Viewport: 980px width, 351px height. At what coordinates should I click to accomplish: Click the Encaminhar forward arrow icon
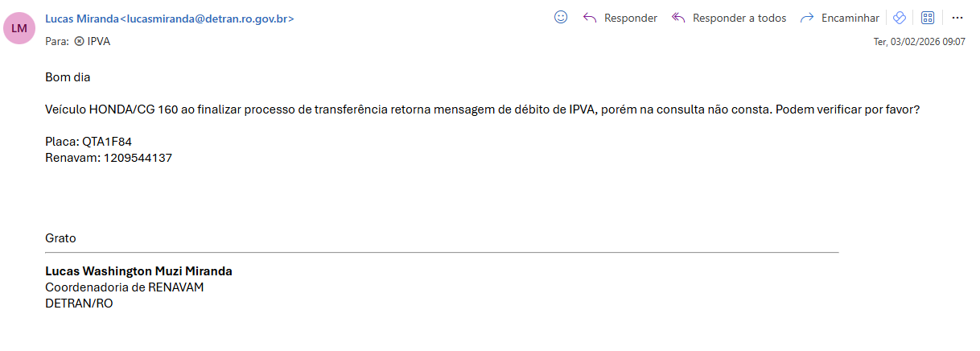click(807, 18)
